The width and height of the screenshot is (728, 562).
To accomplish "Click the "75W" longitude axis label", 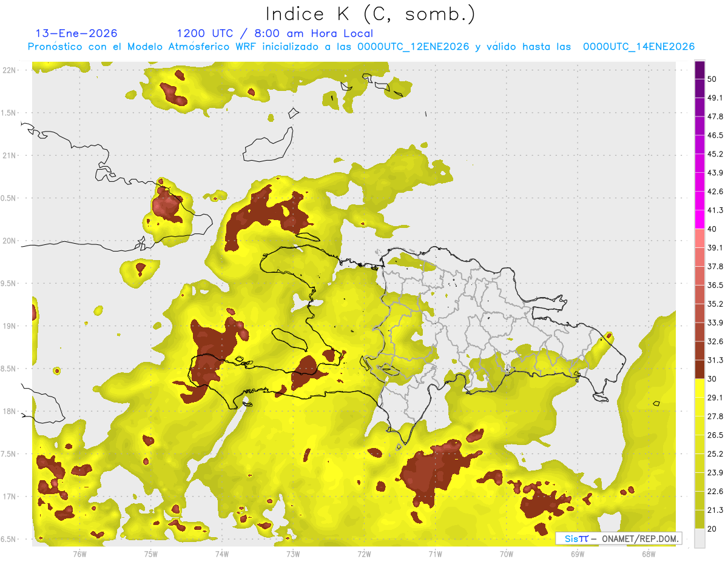I will pyautogui.click(x=150, y=554).
